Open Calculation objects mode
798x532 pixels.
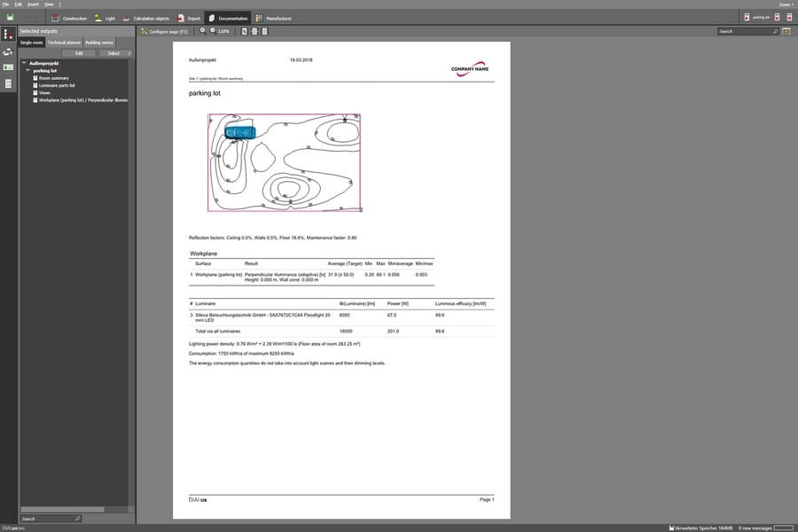point(145,19)
